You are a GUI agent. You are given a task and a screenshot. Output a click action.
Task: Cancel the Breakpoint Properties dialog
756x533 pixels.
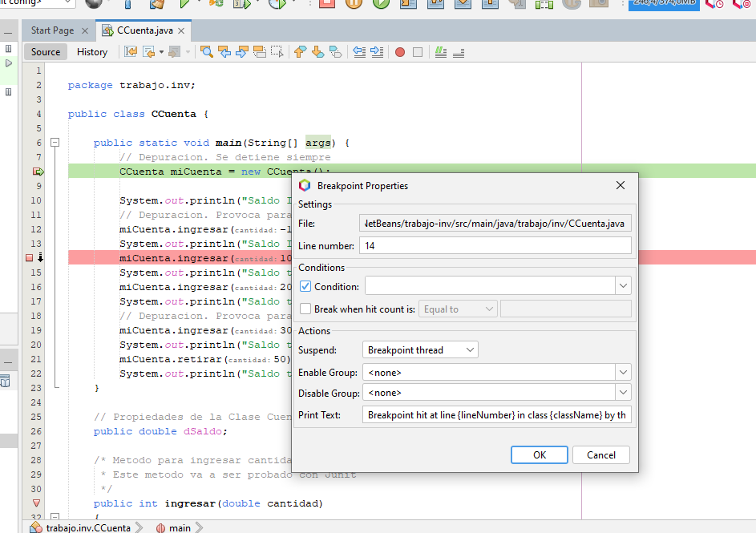coord(600,454)
